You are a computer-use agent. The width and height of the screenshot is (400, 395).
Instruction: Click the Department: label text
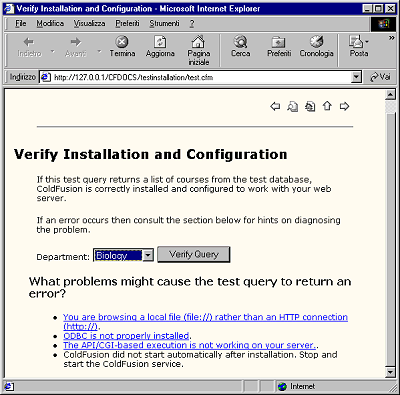[63, 257]
